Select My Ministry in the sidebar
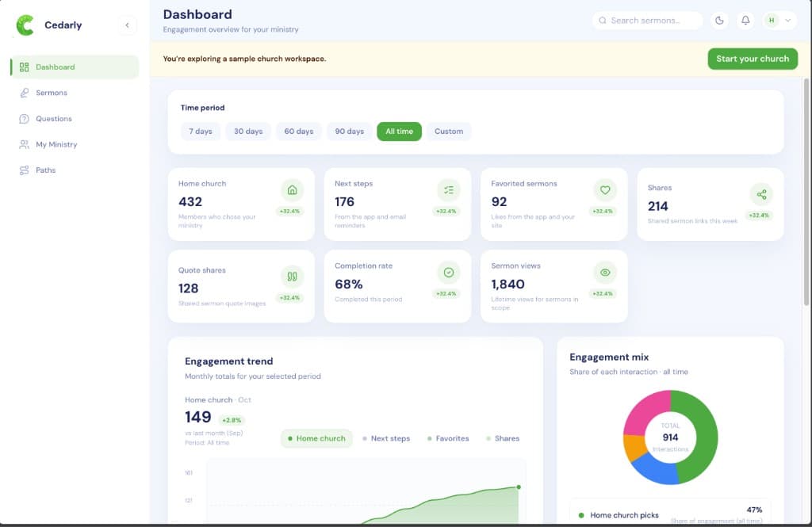Viewport: 812px width, 527px height. tap(75, 144)
